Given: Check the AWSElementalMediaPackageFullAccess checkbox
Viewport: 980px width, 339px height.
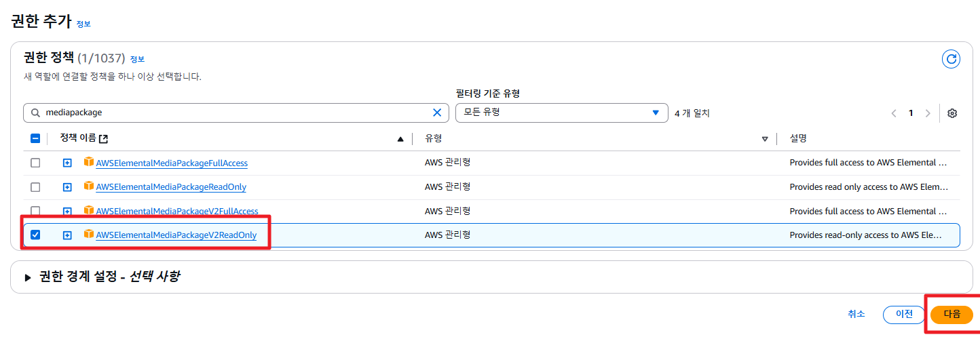Looking at the screenshot, I should tap(35, 163).
